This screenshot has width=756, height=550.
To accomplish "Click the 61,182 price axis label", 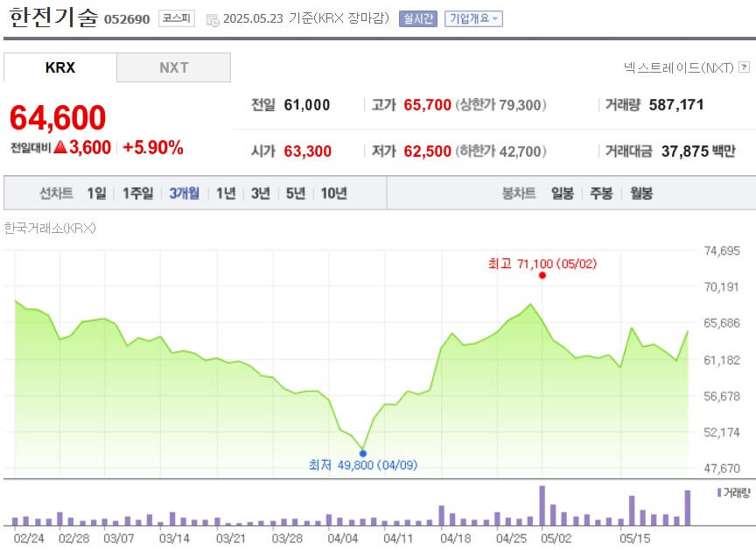I will click(722, 360).
